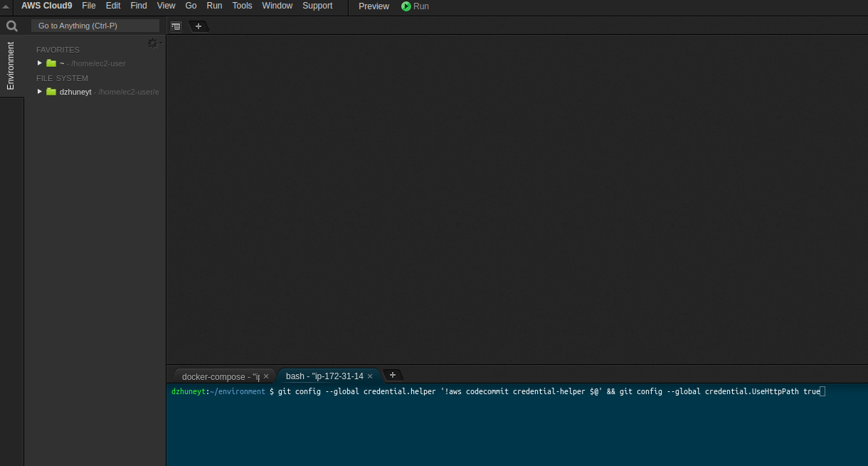The width and height of the screenshot is (868, 466).
Task: Close the bash terminal tab
Action: pyautogui.click(x=370, y=376)
